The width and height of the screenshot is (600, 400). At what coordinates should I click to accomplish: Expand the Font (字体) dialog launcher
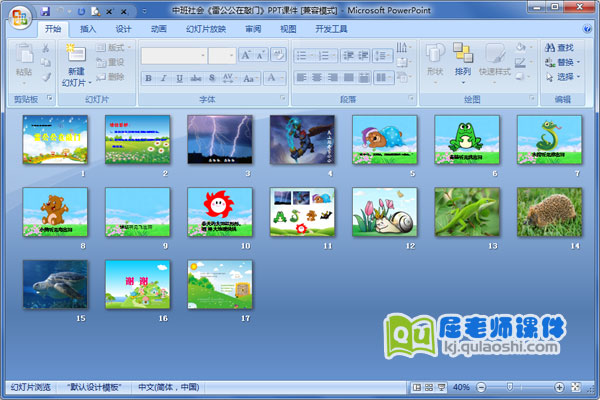[x=283, y=98]
